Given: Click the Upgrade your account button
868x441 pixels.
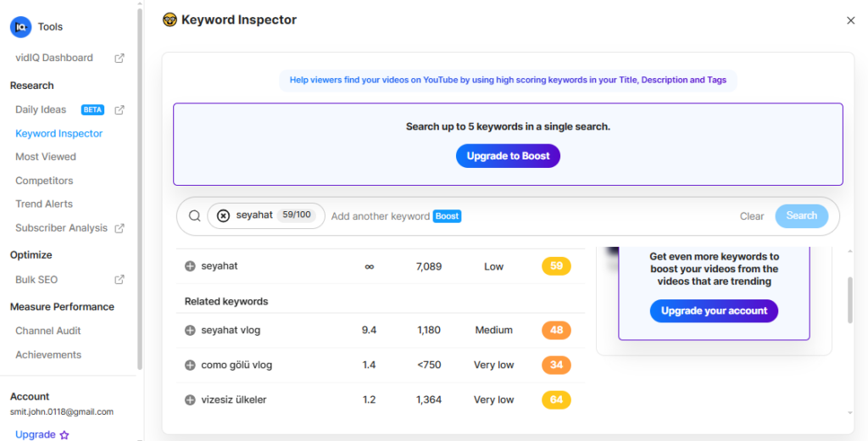Looking at the screenshot, I should pos(714,311).
